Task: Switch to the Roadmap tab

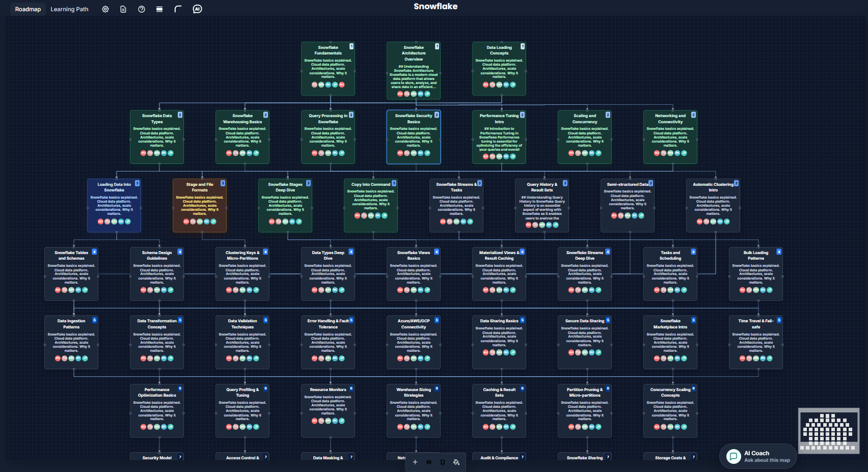Action: [28, 9]
